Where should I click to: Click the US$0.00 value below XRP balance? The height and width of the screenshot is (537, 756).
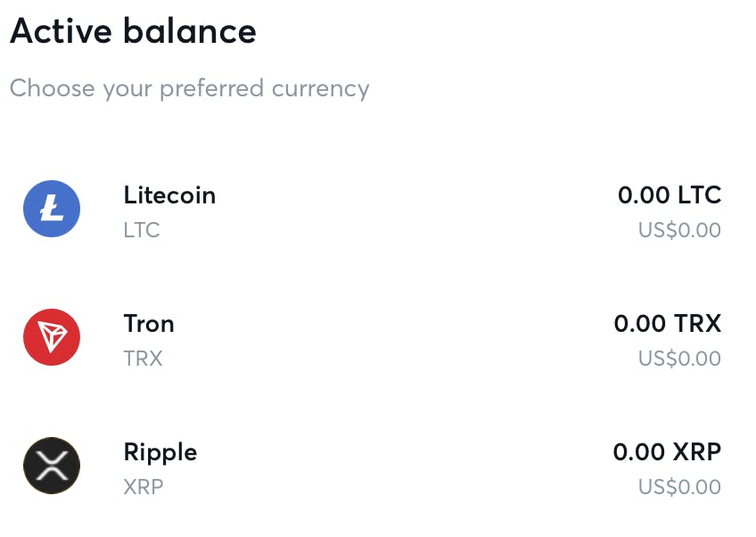click(679, 487)
